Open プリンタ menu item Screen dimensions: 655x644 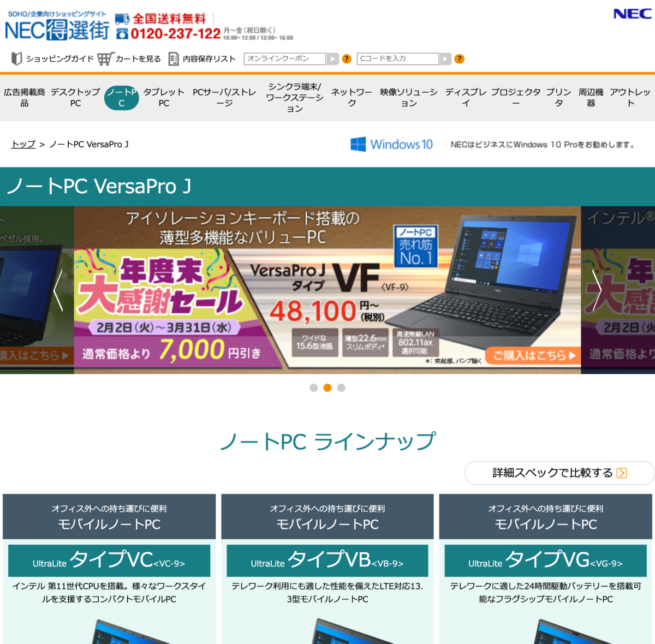(559, 98)
